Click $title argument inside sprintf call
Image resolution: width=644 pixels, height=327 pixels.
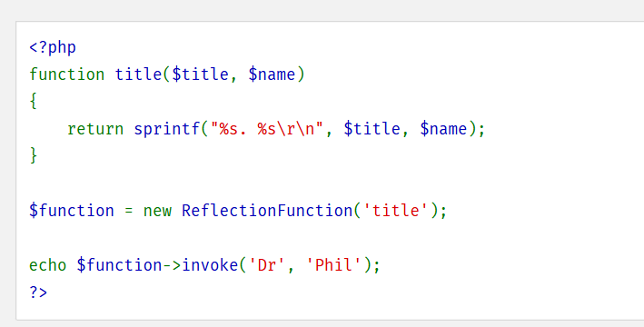[x=372, y=129]
